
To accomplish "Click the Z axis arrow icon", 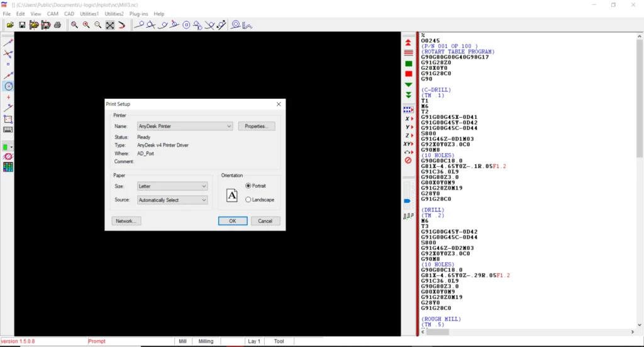I will tap(409, 135).
